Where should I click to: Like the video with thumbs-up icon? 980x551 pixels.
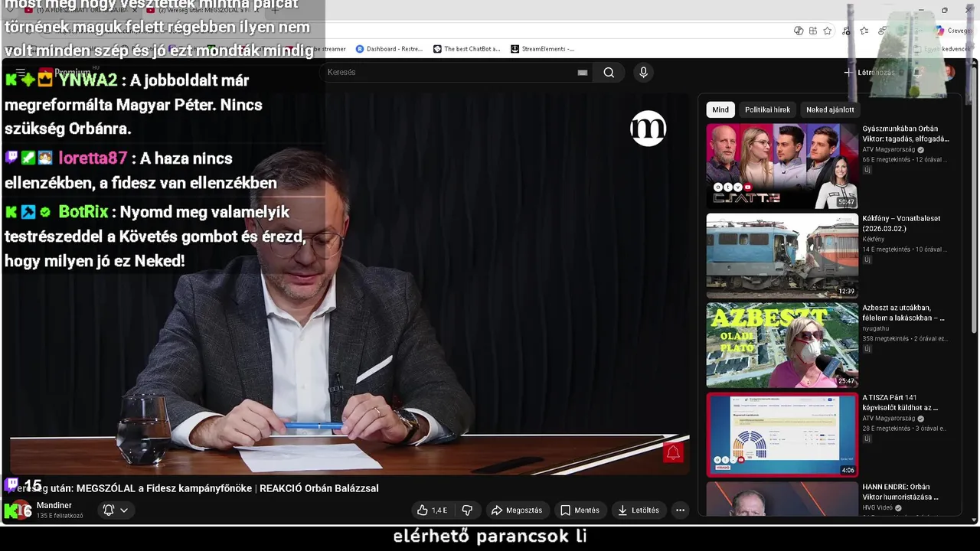[431, 510]
